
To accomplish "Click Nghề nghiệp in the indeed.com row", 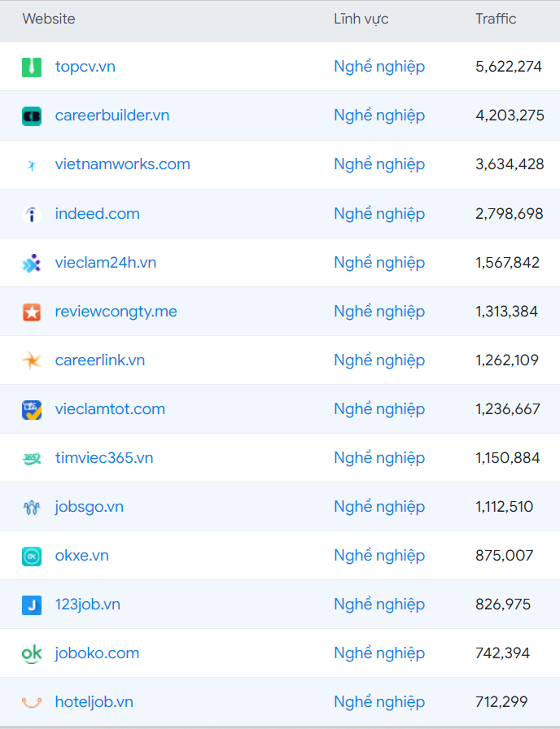I will (x=379, y=214).
